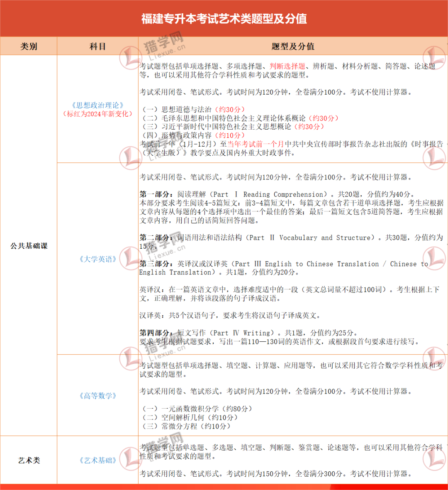Select the 科目 column header
The image size is (448, 490).
click(x=97, y=46)
